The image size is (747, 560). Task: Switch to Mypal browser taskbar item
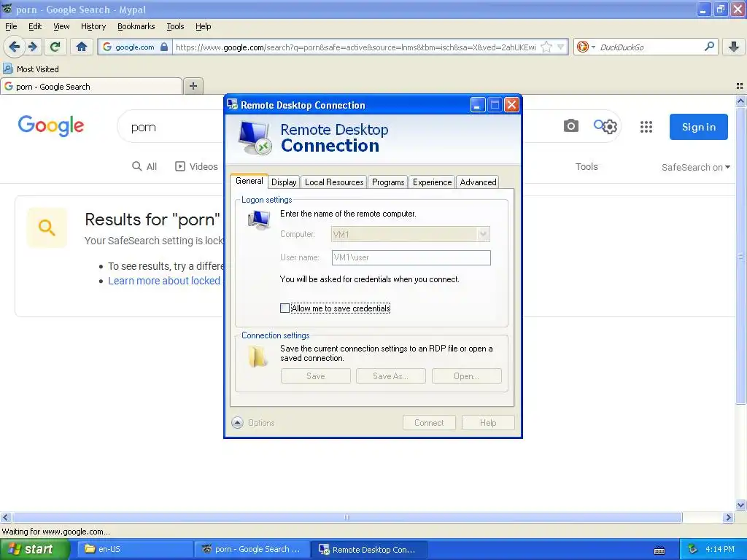click(252, 549)
